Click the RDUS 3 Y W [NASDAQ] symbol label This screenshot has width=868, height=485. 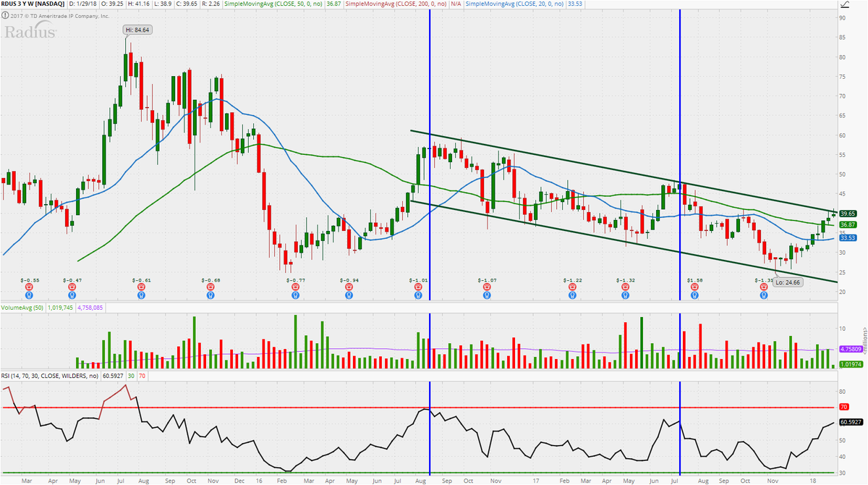33,5
